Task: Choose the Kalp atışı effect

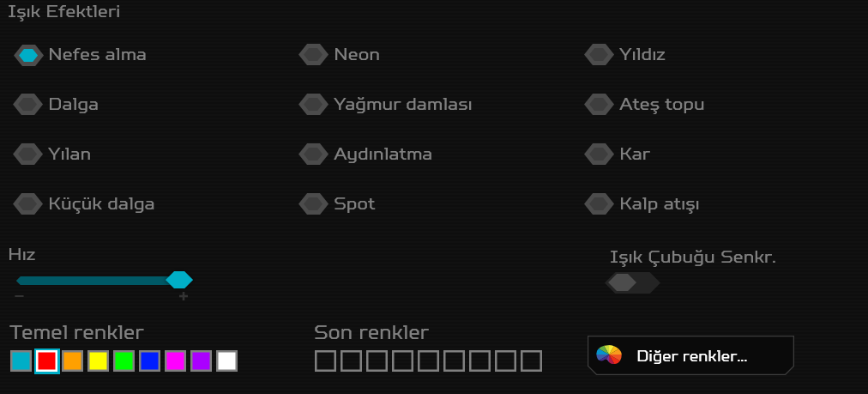Action: [599, 204]
